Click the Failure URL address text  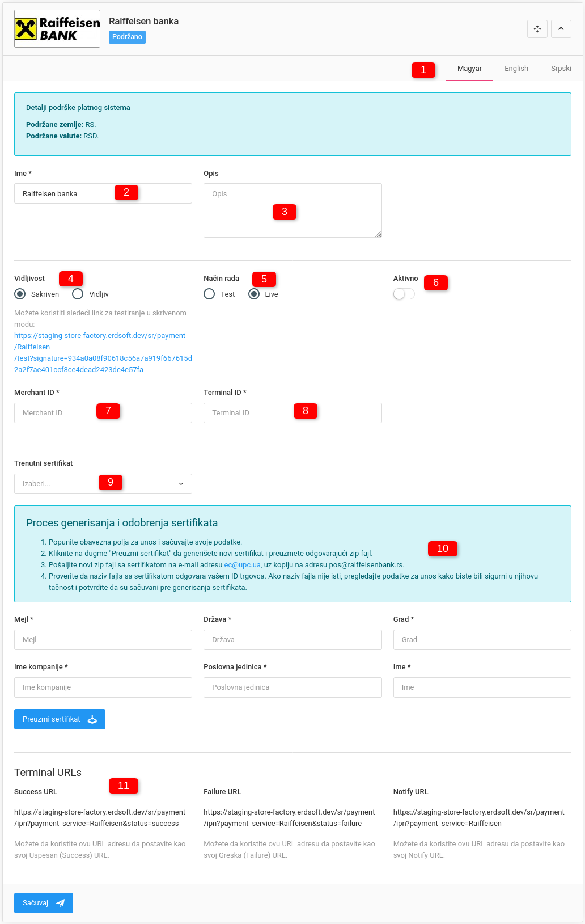point(289,818)
